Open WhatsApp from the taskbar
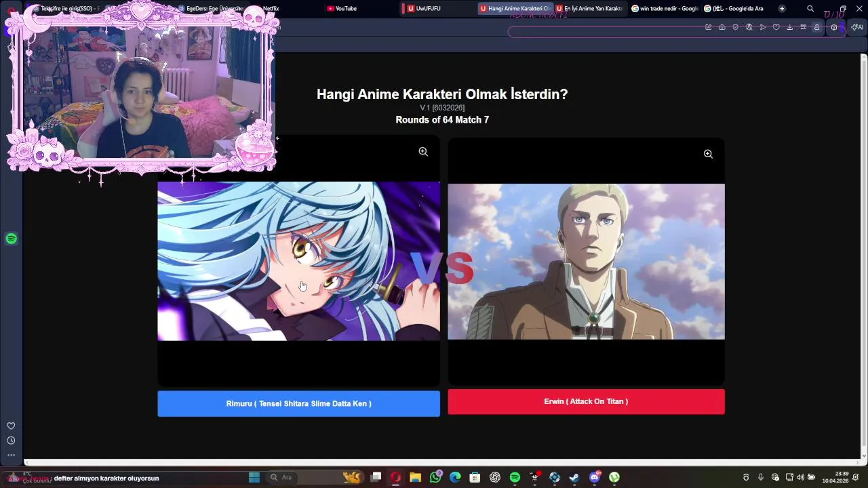The height and width of the screenshot is (488, 868). coord(435,477)
